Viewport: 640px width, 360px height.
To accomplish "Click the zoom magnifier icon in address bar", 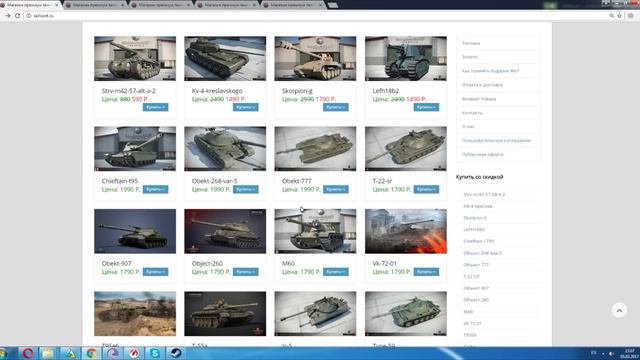I will click(611, 16).
